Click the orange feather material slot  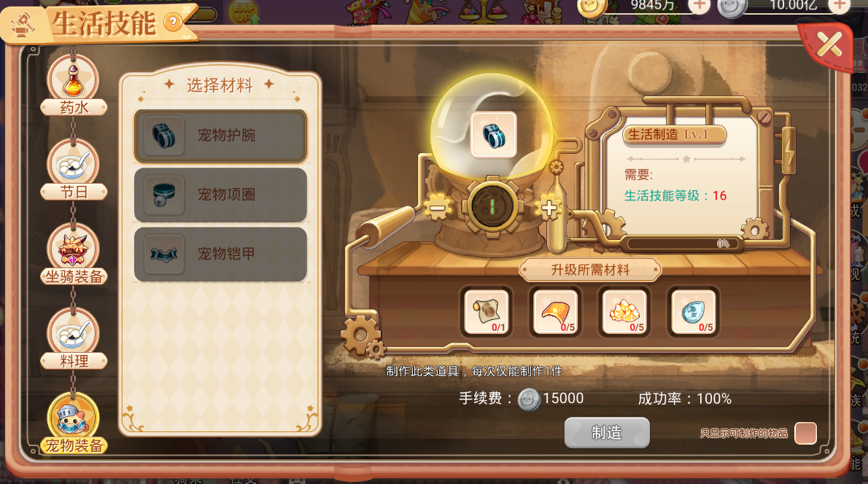coord(555,311)
